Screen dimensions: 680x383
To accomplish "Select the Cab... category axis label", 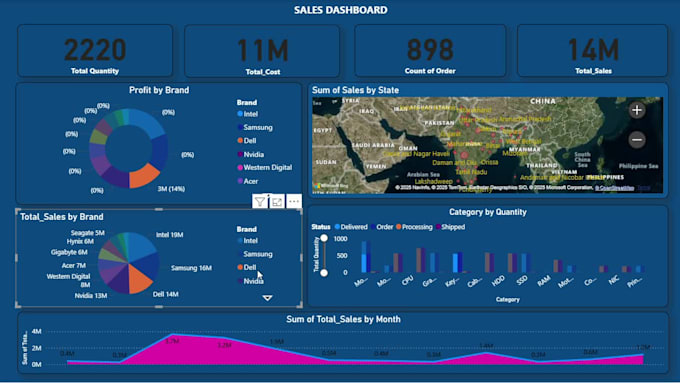I will [474, 282].
